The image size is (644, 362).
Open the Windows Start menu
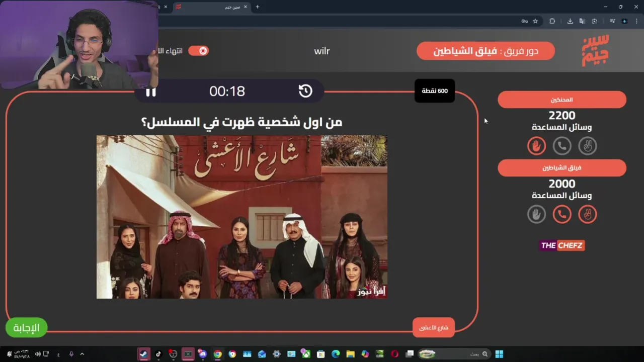coord(499,354)
